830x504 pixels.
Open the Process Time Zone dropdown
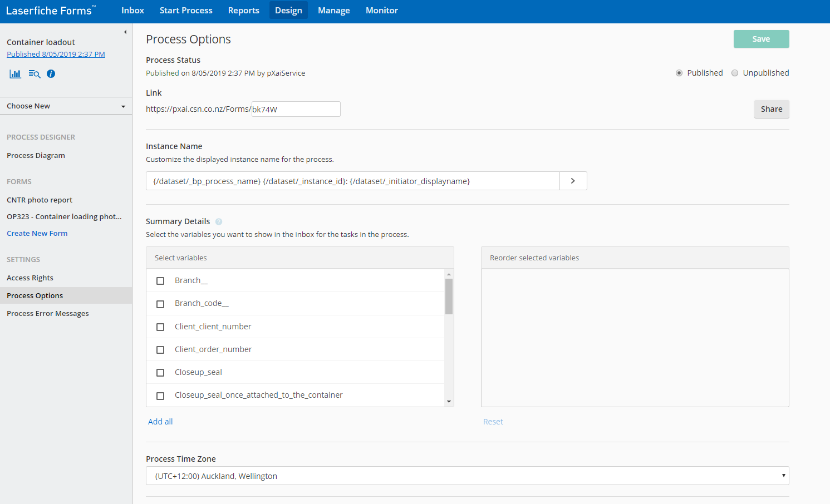coord(467,476)
